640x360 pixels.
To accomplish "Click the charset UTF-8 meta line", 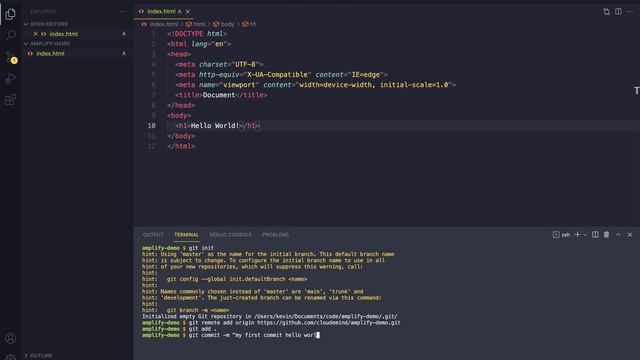I will coord(219,64).
